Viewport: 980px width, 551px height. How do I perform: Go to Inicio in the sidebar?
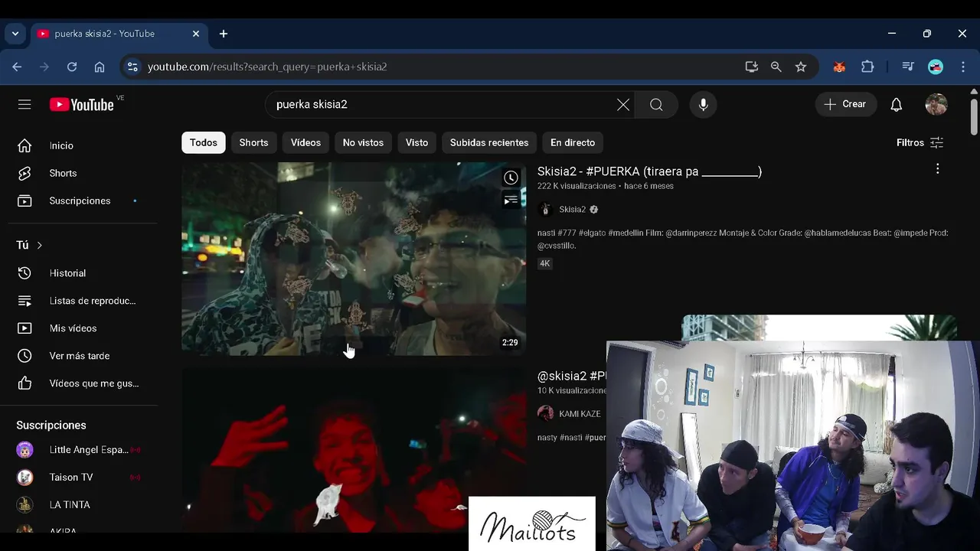click(x=83, y=145)
